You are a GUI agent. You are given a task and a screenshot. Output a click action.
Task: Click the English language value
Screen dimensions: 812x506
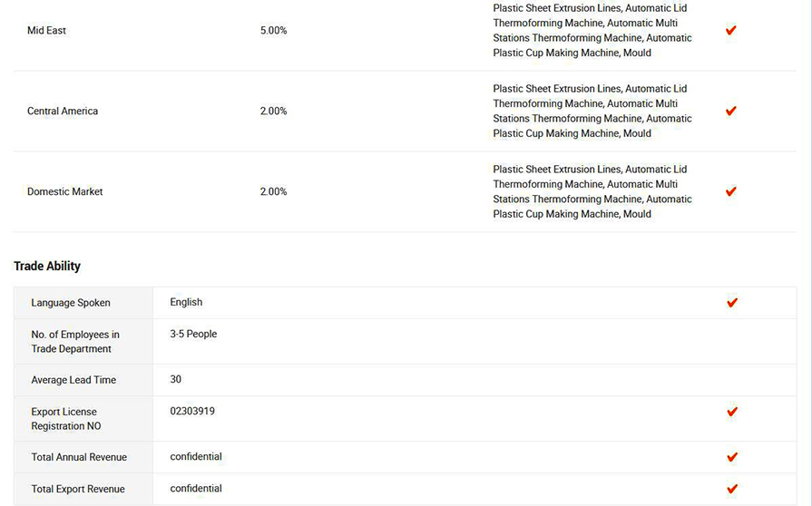tap(186, 302)
